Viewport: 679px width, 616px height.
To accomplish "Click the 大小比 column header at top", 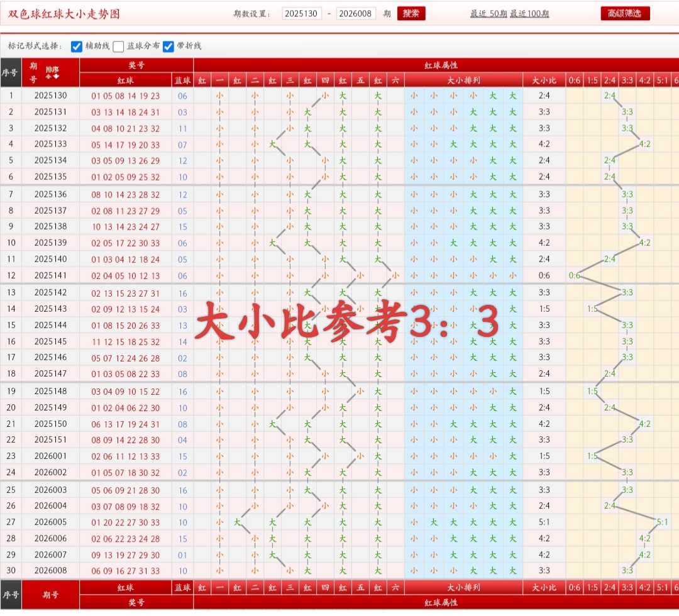I will pyautogui.click(x=544, y=80).
